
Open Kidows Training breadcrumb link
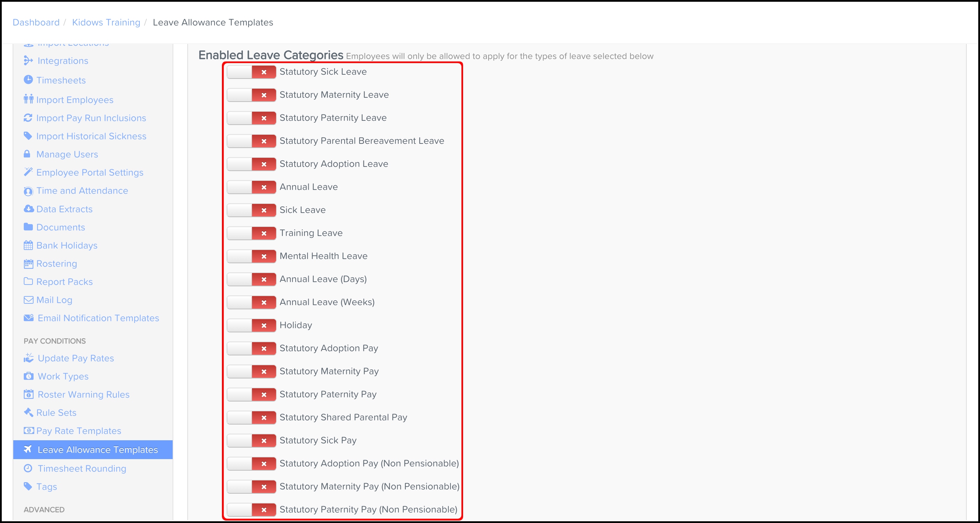click(x=106, y=22)
